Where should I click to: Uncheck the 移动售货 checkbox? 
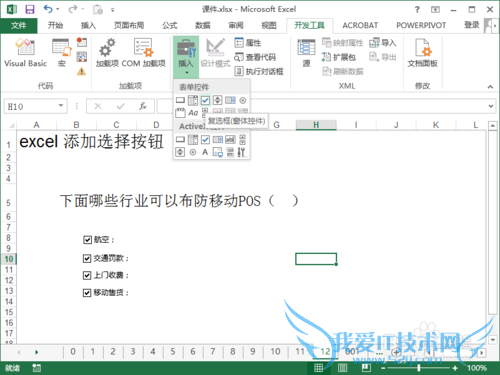point(87,293)
